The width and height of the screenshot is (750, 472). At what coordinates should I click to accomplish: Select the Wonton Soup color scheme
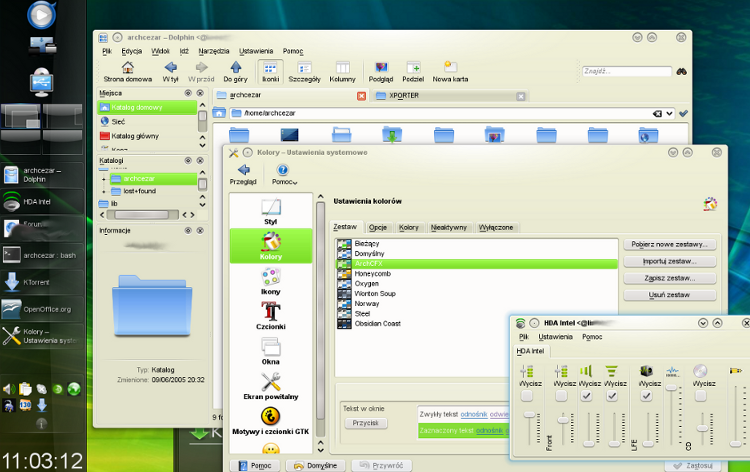coord(476,294)
